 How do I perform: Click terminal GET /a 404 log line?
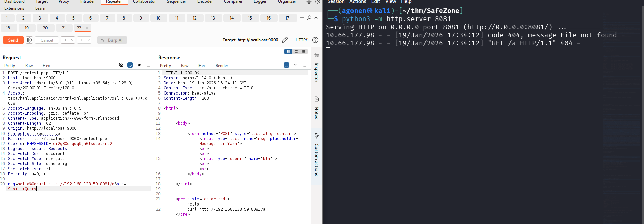tap(453, 43)
